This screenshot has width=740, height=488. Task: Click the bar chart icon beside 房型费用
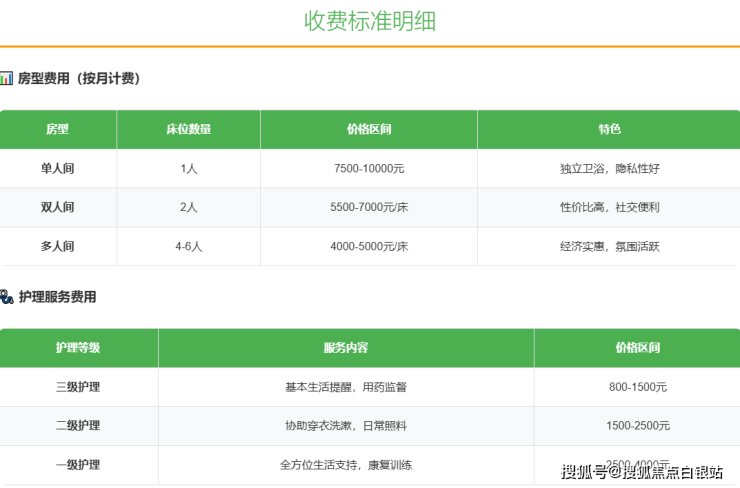pyautogui.click(x=6, y=78)
